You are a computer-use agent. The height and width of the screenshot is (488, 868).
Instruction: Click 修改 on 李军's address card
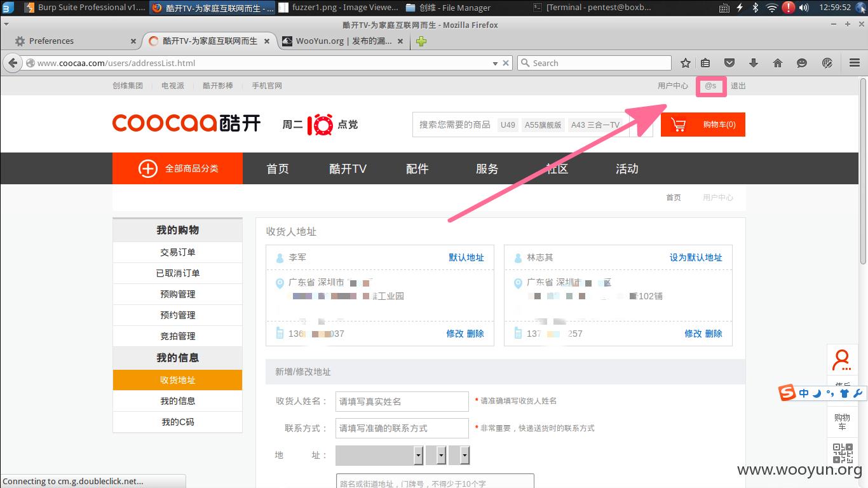pyautogui.click(x=455, y=334)
